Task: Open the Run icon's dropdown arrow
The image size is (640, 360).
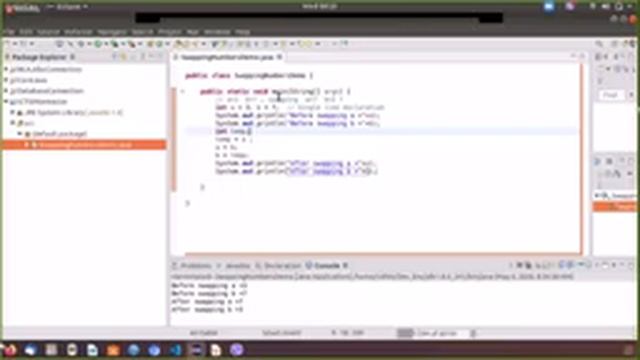Action: pyautogui.click(x=105, y=44)
